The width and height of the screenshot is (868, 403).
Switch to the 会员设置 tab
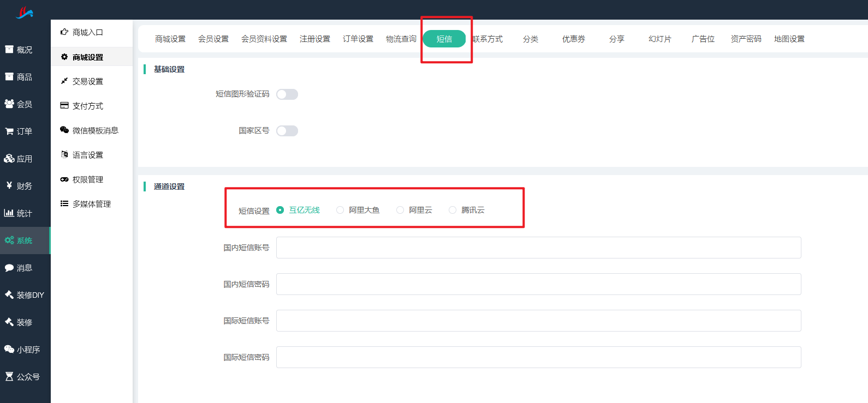click(x=213, y=39)
